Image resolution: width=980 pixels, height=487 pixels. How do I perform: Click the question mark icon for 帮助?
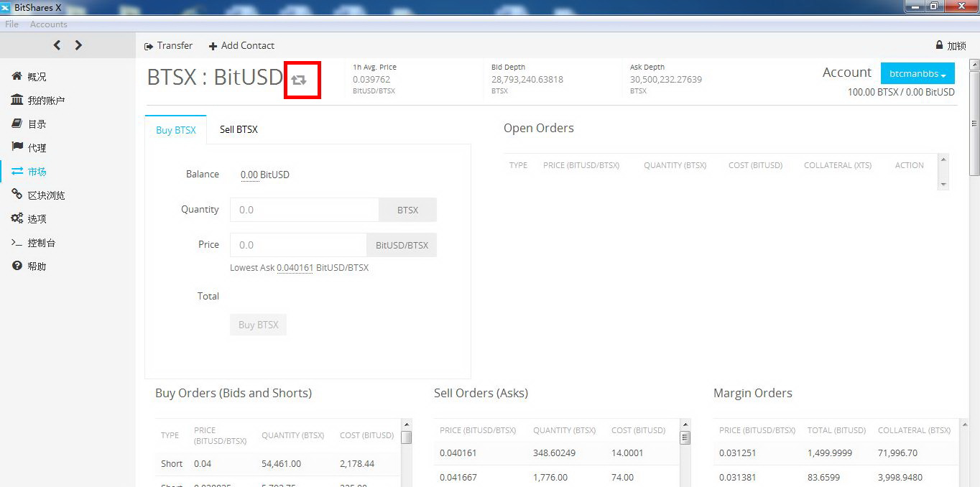click(x=17, y=266)
